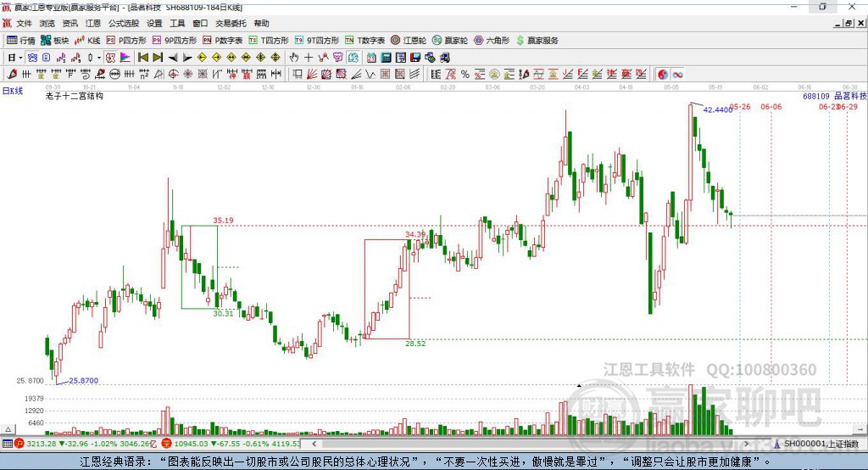Open the 交易委托 menu
This screenshot has height=470, width=868.
click(x=231, y=23)
